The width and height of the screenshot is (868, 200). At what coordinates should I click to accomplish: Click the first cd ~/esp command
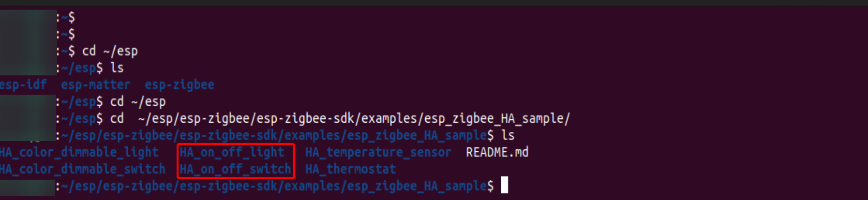tap(110, 51)
